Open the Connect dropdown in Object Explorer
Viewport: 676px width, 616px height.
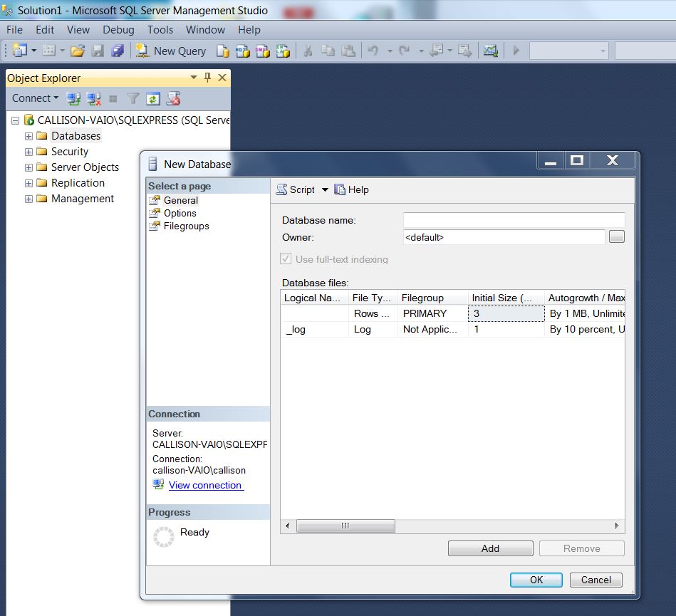(x=36, y=98)
